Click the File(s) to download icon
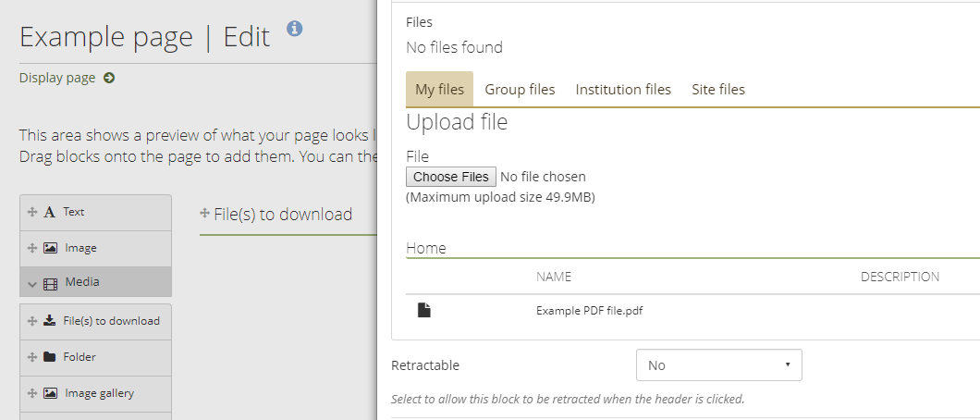The height and width of the screenshot is (420, 980). [49, 321]
